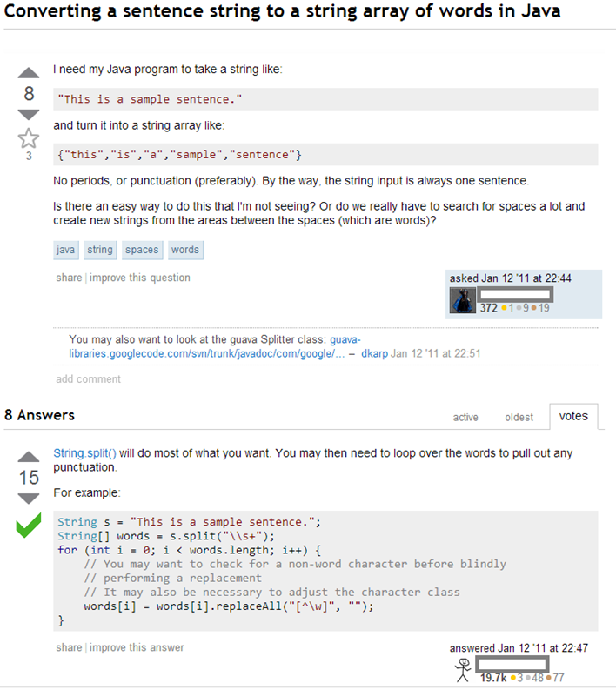Downvote the String.split() answer
616x690 pixels.
(29, 499)
